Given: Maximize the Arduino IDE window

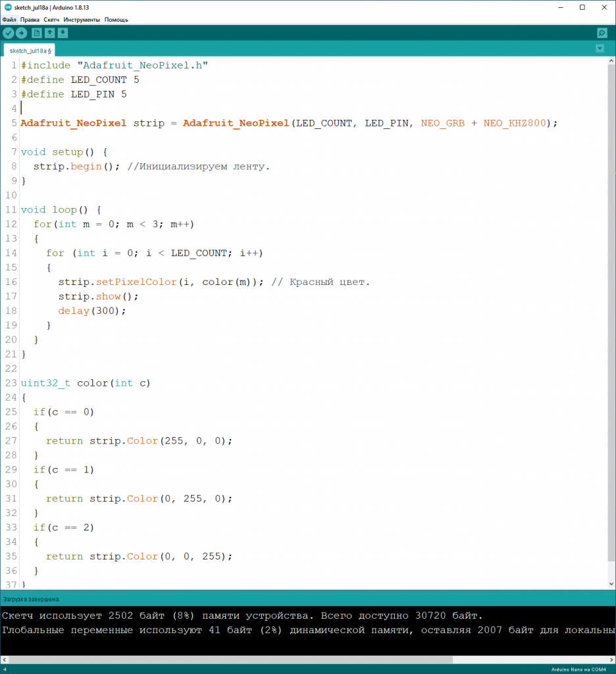Looking at the screenshot, I should pos(582,7).
